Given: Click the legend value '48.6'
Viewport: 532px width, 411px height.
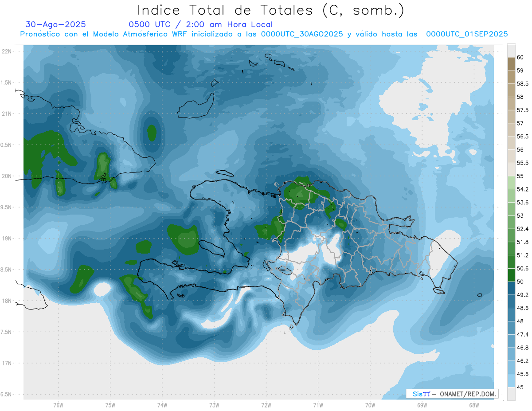Looking at the screenshot, I should pyautogui.click(x=523, y=308).
